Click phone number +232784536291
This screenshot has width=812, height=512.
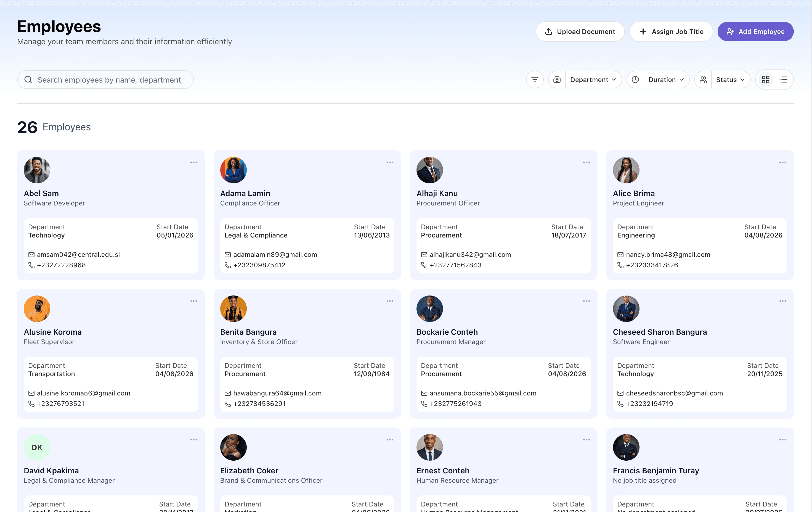[x=259, y=404]
